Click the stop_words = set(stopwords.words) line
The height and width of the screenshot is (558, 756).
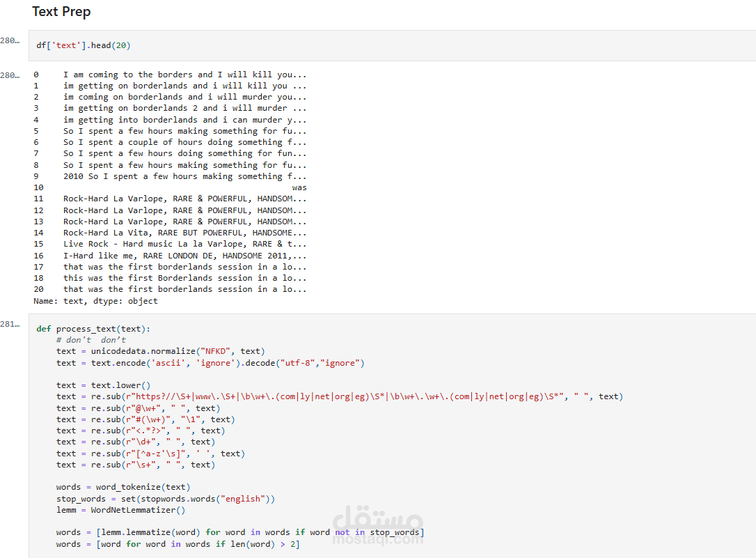click(x=166, y=499)
